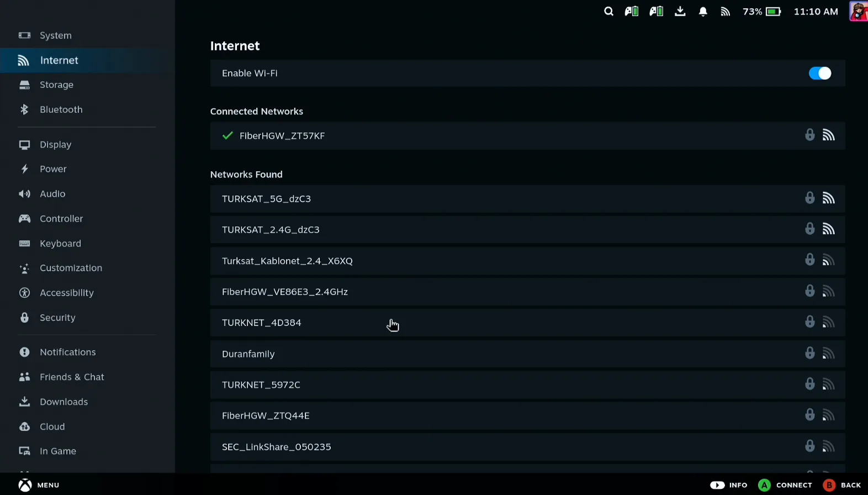This screenshot has width=868, height=495.
Task: Select the TURKSAT_5G_dzC3 network
Action: [x=527, y=199]
